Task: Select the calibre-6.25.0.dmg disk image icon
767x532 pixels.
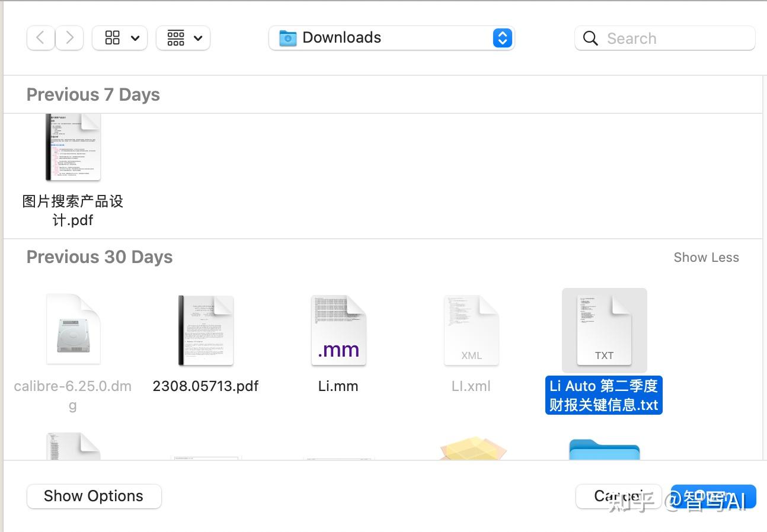Action: pos(73,329)
